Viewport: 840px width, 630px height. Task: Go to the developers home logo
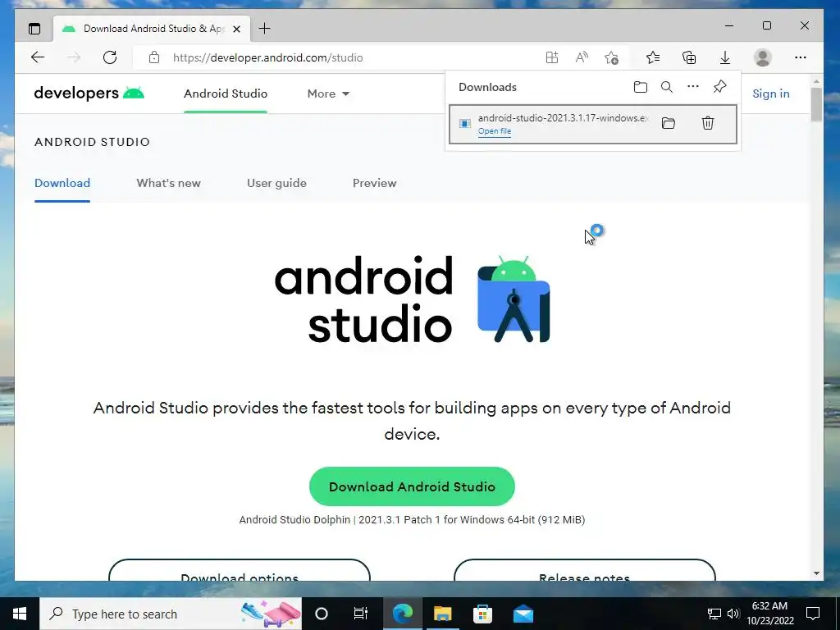tap(89, 94)
